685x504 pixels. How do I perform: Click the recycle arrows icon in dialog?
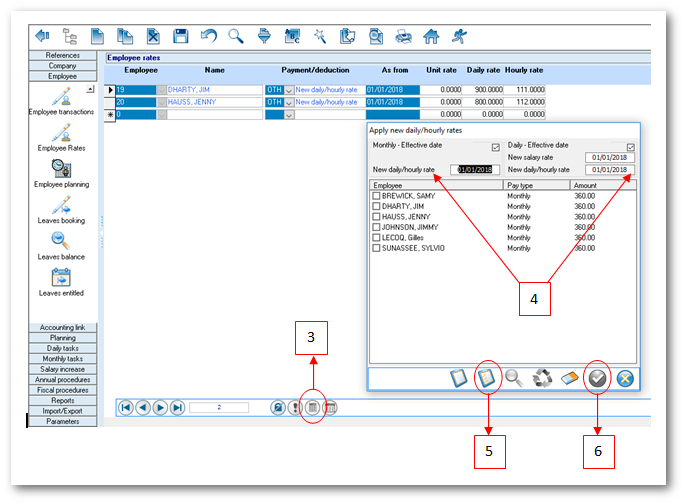coord(541,378)
